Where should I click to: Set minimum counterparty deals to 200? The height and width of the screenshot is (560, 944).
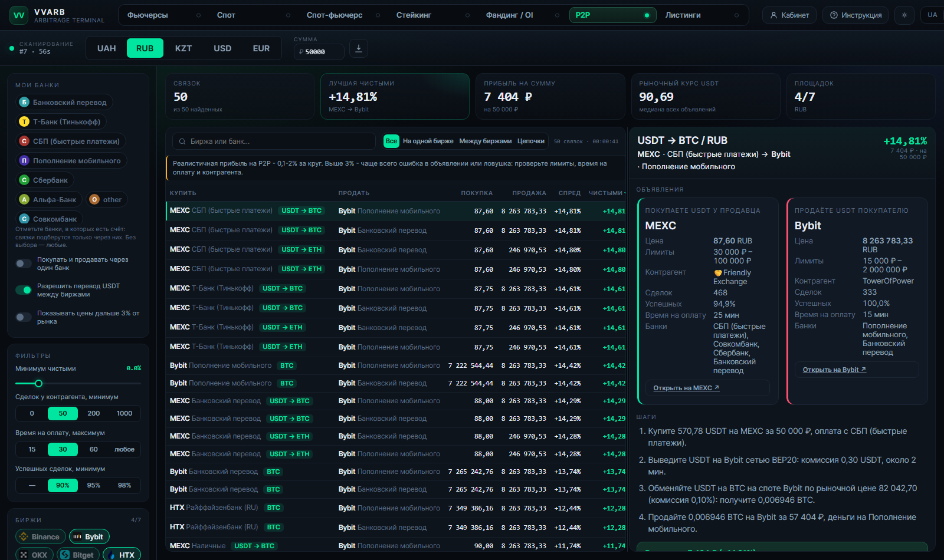(94, 414)
